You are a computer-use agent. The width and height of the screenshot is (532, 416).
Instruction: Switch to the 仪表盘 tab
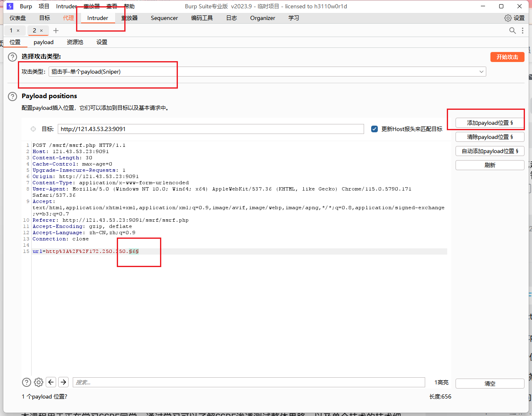[18, 18]
